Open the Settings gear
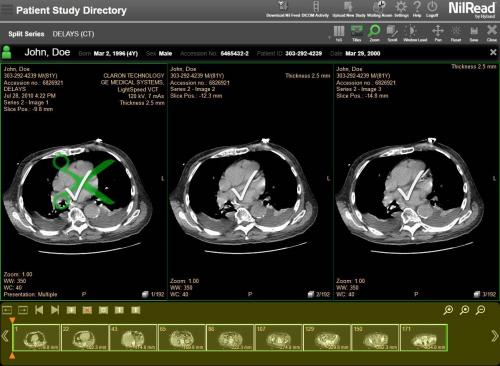The width and height of the screenshot is (500, 366). point(401,9)
